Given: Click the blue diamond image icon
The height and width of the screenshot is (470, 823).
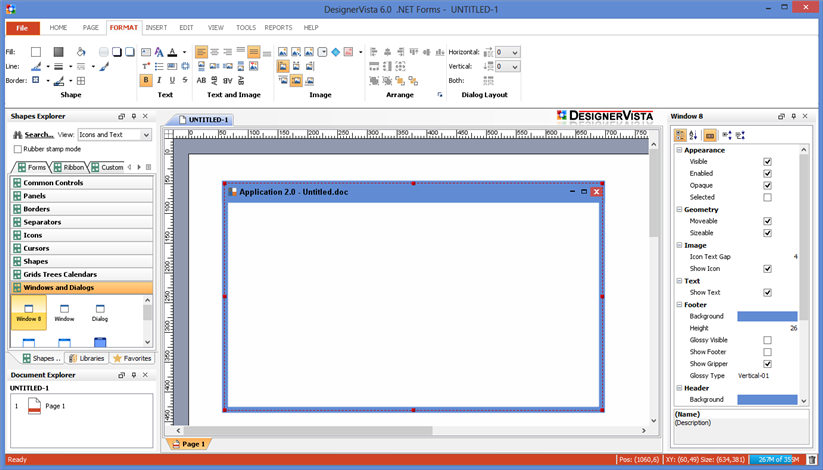Looking at the screenshot, I should [335, 52].
